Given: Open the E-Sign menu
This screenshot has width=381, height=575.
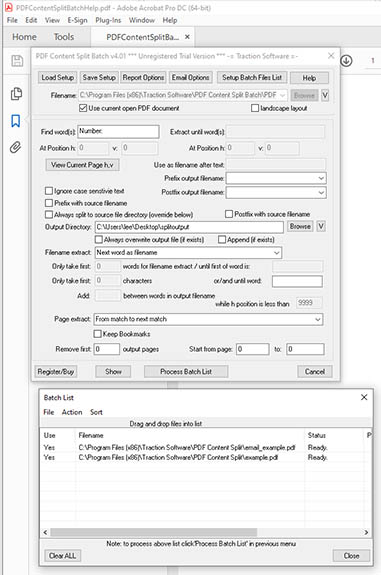Looking at the screenshot, I should tap(77, 20).
